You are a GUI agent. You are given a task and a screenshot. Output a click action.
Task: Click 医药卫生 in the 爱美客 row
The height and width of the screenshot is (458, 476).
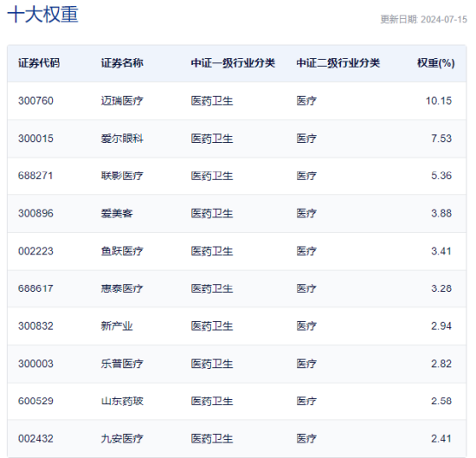tap(212, 213)
